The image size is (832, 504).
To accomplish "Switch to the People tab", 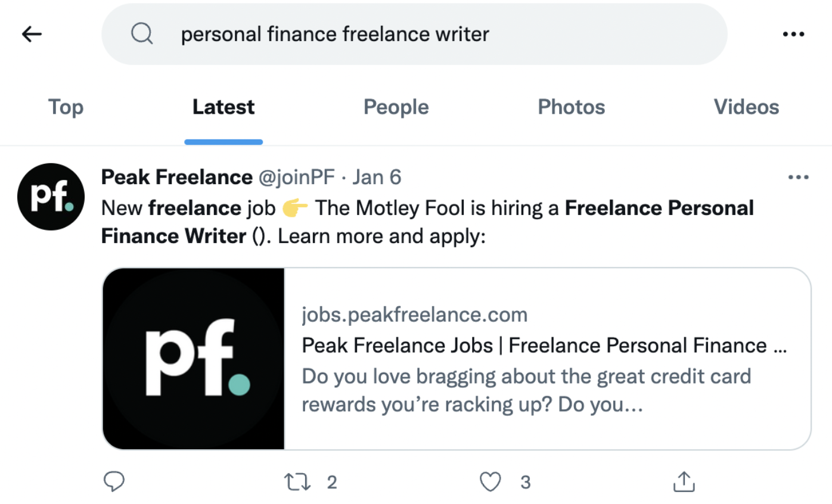I will pos(396,107).
